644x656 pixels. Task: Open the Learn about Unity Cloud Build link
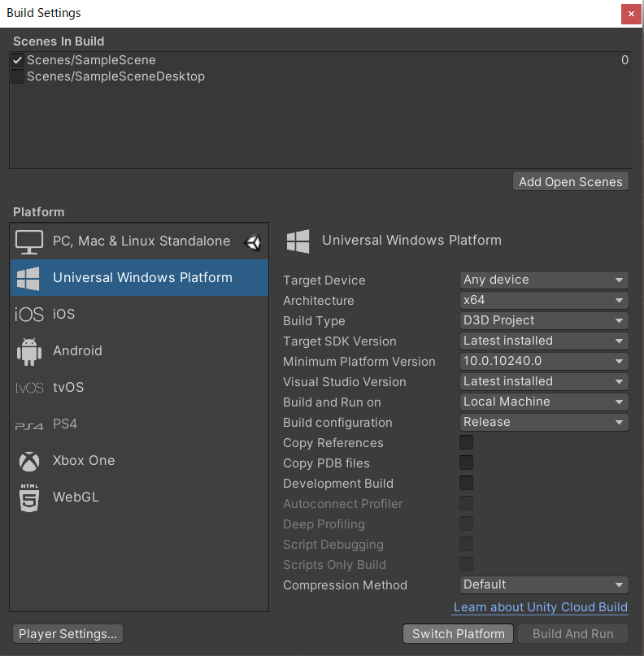[540, 607]
